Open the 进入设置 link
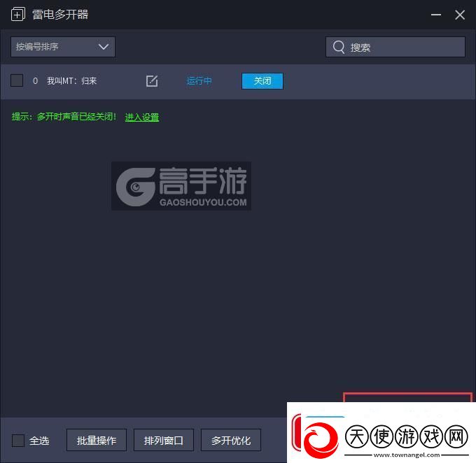This screenshot has width=476, height=463. coord(142,117)
